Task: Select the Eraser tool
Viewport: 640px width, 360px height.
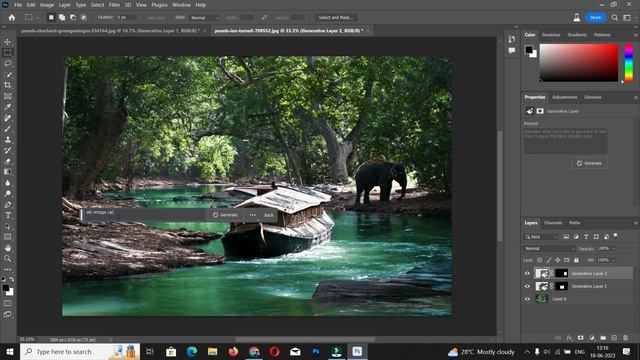Action: [x=7, y=161]
